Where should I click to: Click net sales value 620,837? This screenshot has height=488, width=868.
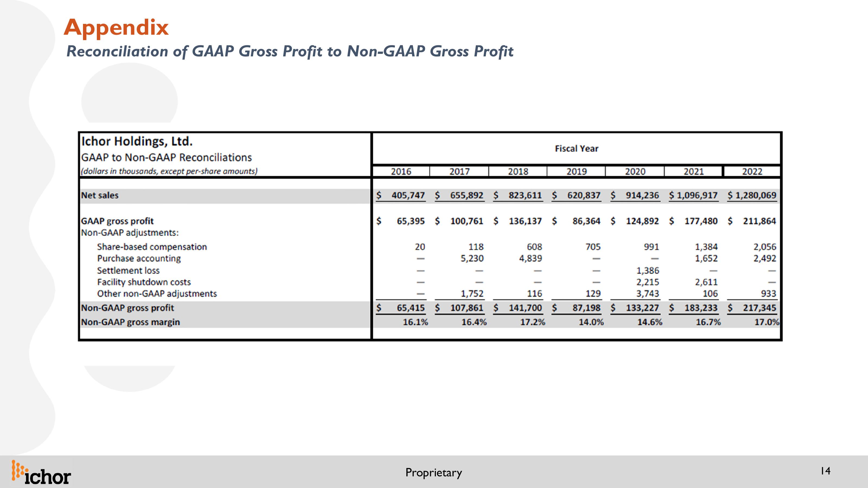[x=584, y=195]
